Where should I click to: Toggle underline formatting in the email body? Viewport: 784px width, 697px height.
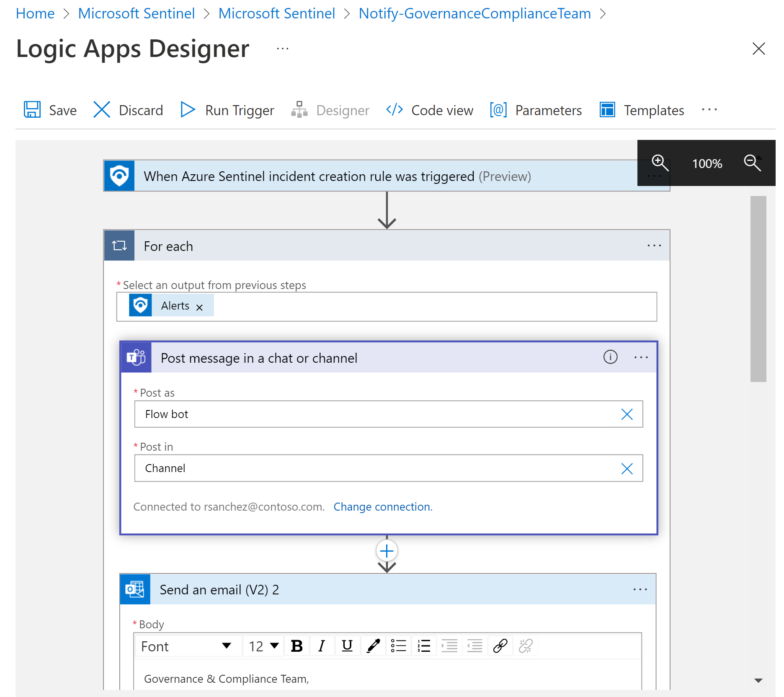pyautogui.click(x=347, y=645)
